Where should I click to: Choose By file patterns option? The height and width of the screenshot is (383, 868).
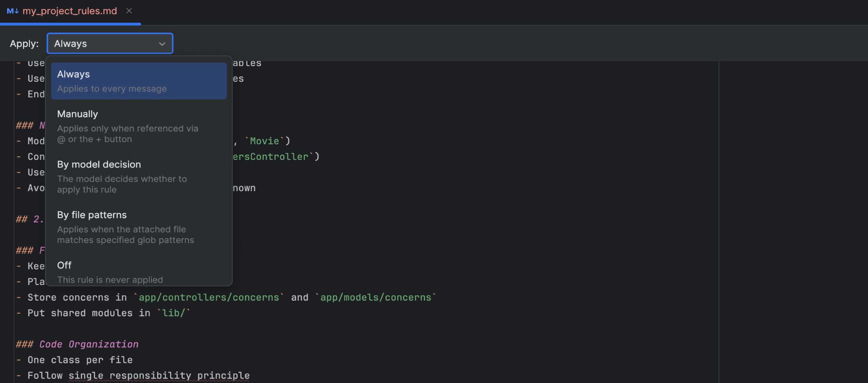point(138,227)
